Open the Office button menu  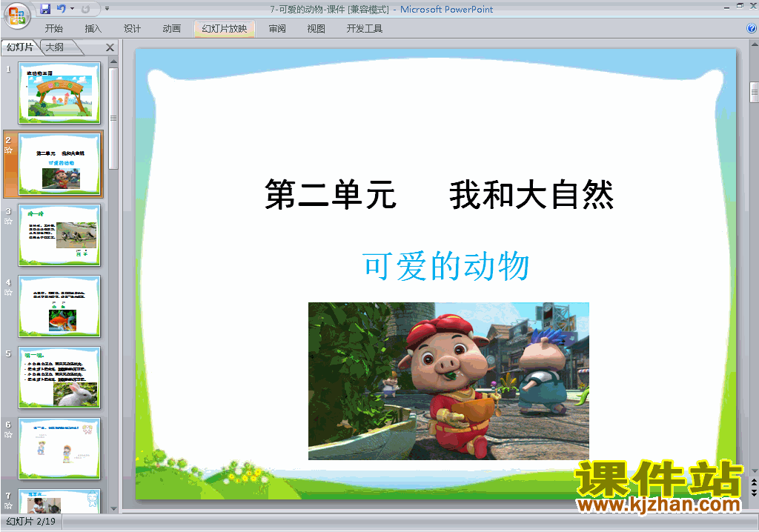coord(17,16)
